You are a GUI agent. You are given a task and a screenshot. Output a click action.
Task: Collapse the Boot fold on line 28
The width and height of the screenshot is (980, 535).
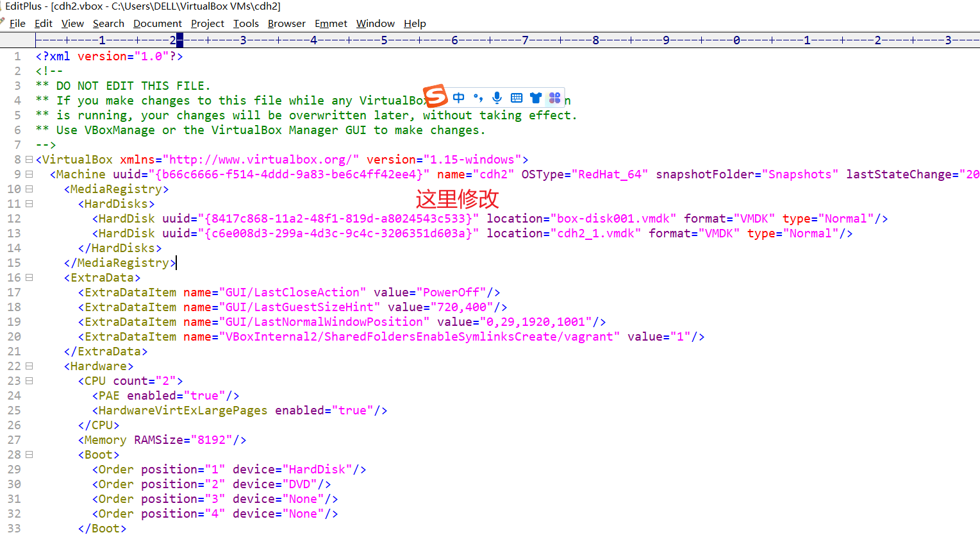(29, 455)
